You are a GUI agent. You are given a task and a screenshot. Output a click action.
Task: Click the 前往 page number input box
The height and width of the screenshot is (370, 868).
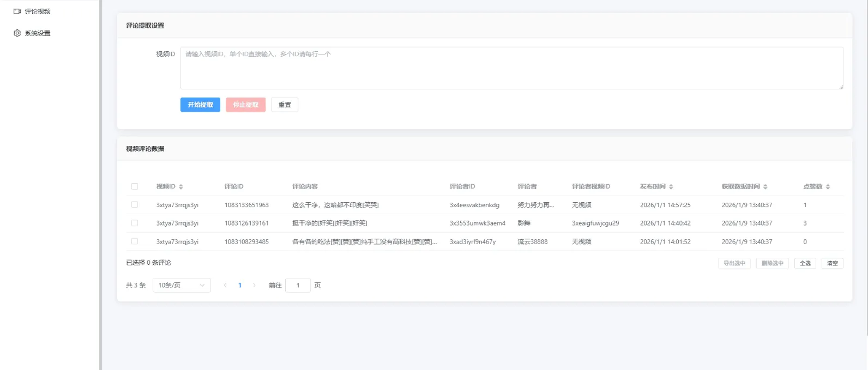click(298, 286)
